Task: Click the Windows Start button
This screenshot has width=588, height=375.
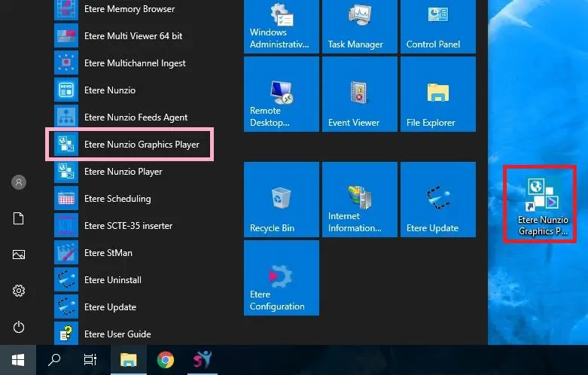Action: [17, 360]
